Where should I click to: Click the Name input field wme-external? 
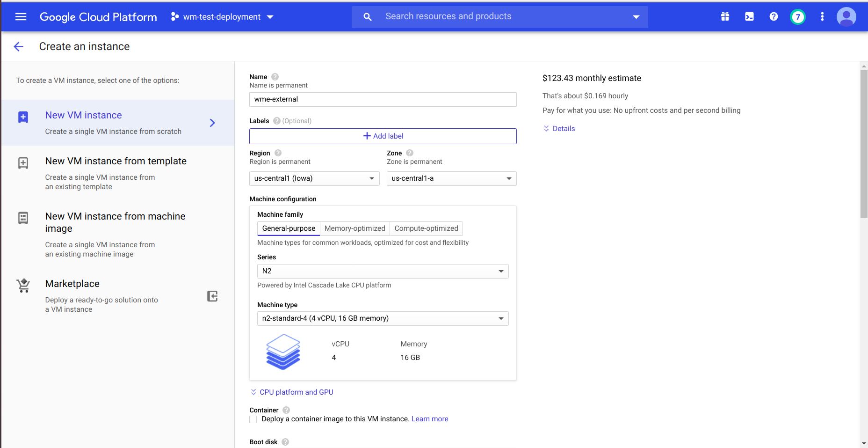pyautogui.click(x=383, y=99)
